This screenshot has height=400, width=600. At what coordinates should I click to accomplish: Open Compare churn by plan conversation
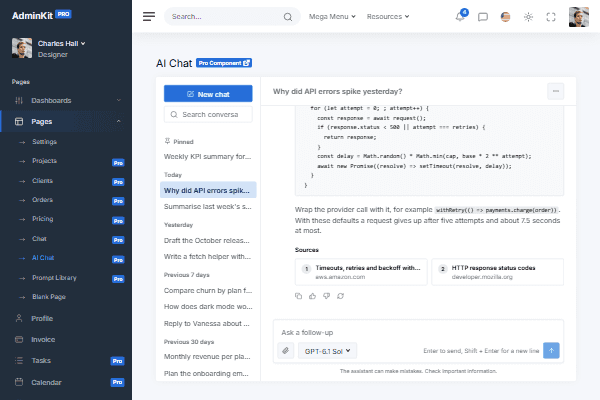[x=208, y=291]
